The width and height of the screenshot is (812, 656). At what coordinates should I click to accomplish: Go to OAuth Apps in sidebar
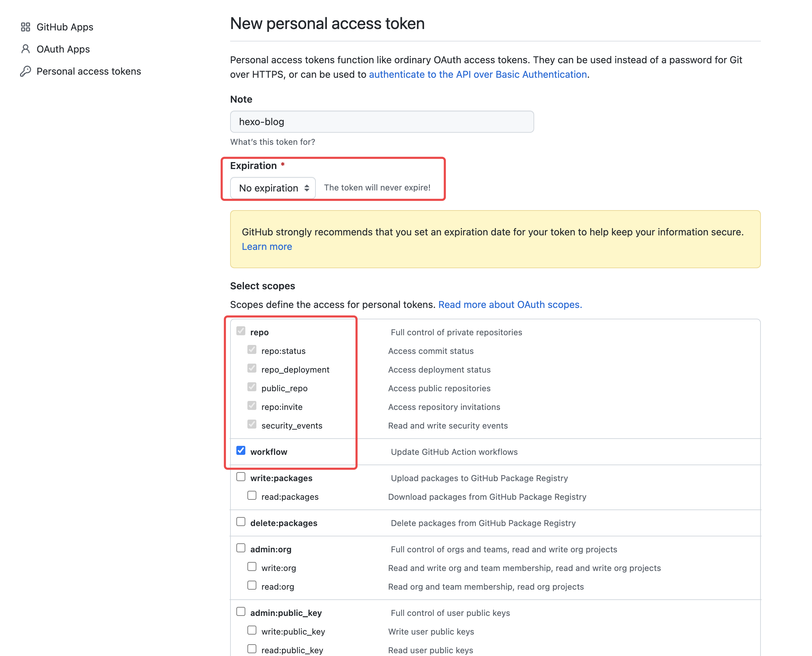coord(63,49)
